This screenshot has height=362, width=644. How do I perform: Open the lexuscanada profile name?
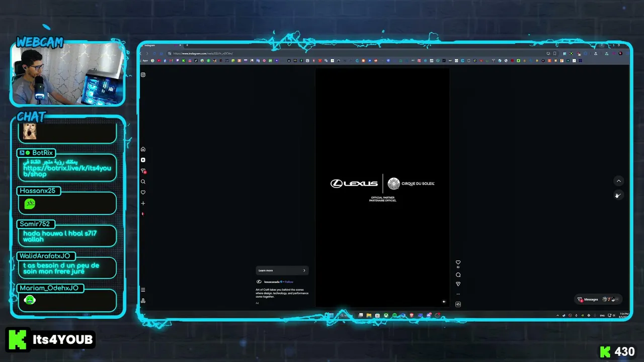[x=272, y=282]
